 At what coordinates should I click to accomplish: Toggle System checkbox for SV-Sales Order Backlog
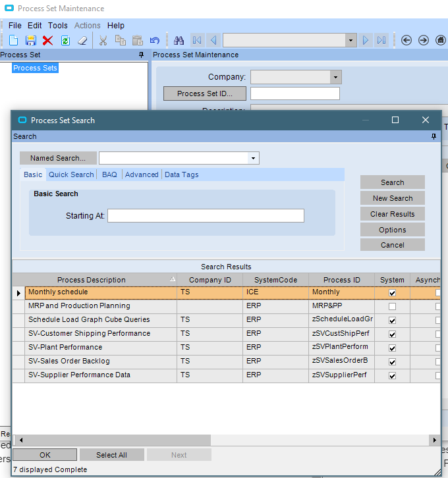pos(392,362)
